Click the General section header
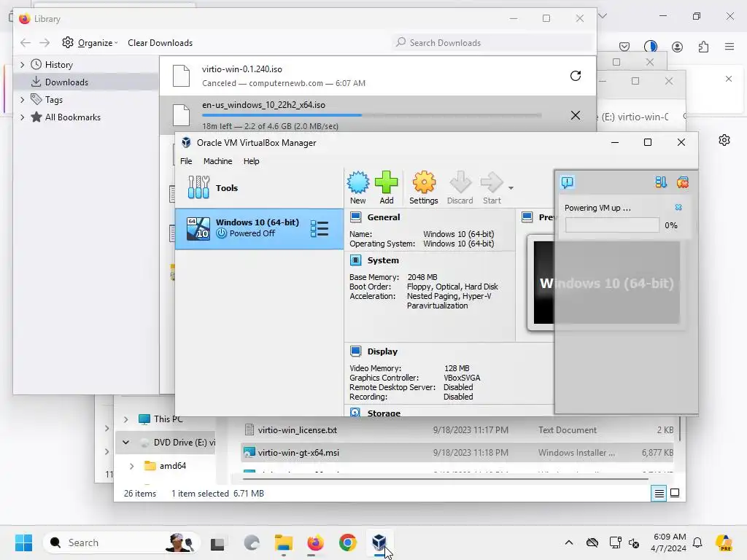Viewport: 747px width, 560px height. click(x=384, y=217)
